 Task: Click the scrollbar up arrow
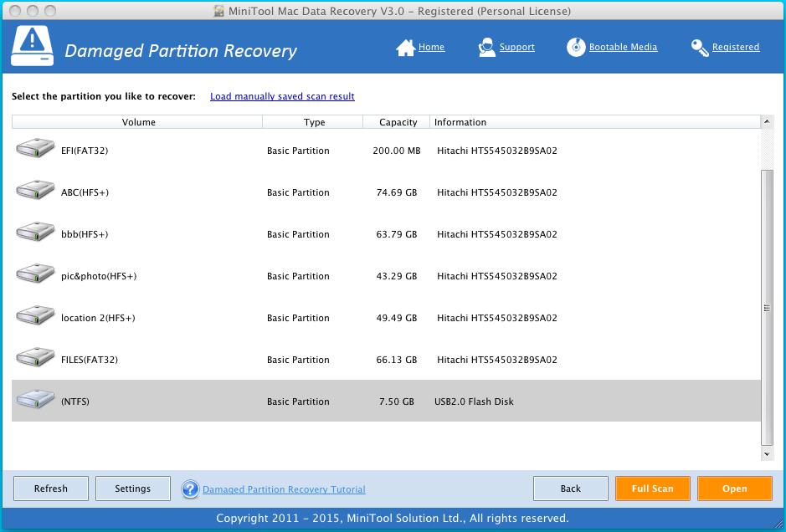(767, 121)
